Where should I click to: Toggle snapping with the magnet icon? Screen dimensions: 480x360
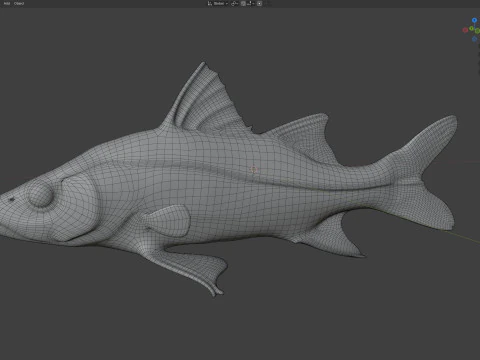tap(243, 3)
